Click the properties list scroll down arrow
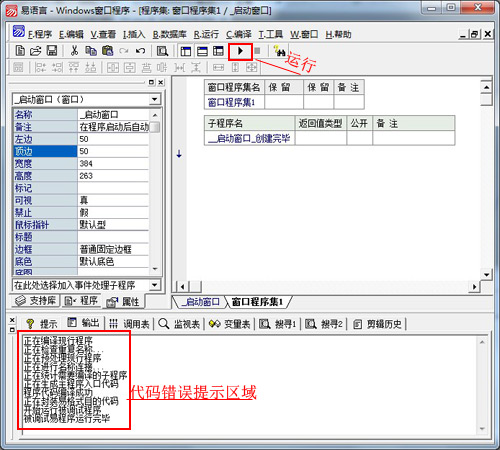Viewport: 500px width, 450px height. 155,269
